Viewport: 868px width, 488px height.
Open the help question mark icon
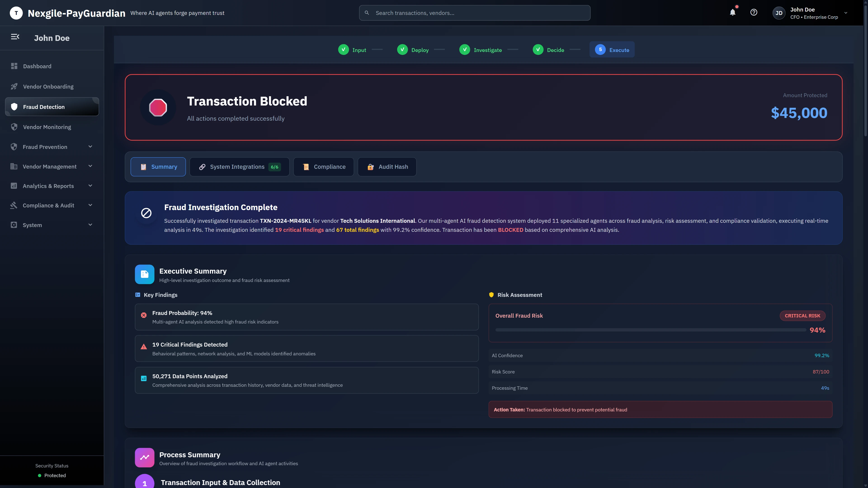(754, 12)
